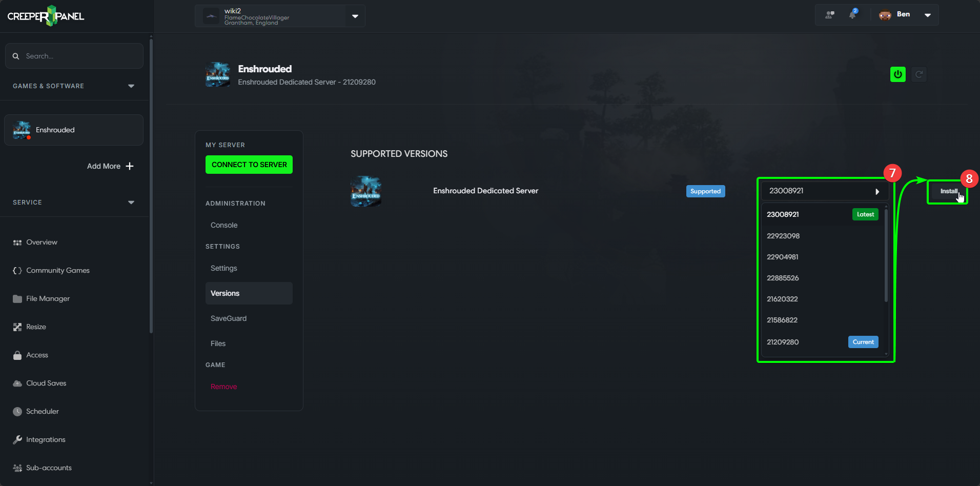Select version 21586822
980x486 pixels.
[x=823, y=320]
